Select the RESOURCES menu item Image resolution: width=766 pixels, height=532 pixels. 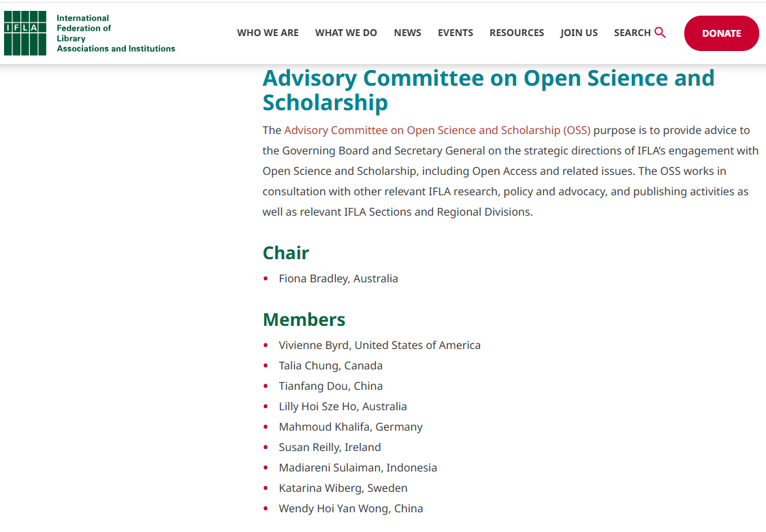[x=517, y=33]
